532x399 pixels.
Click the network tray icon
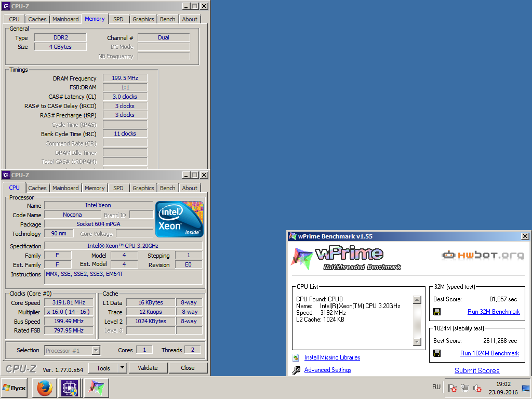[465, 388]
